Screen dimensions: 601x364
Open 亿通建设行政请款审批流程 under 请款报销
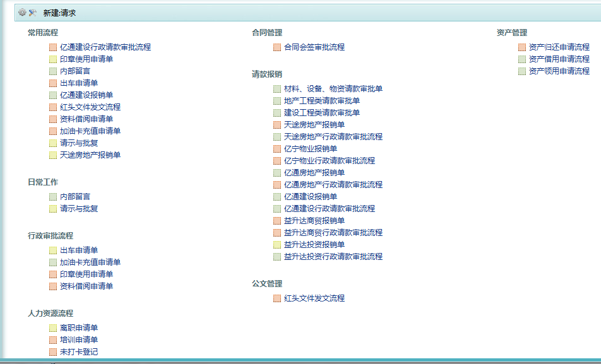pos(330,208)
